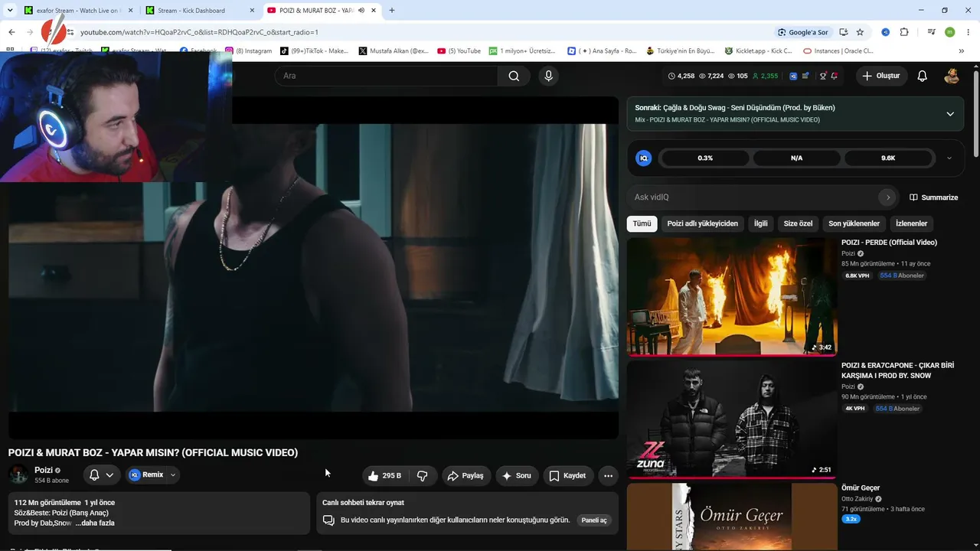Open a new browser tab with the plus icon
This screenshot has height=551, width=980.
[392, 11]
